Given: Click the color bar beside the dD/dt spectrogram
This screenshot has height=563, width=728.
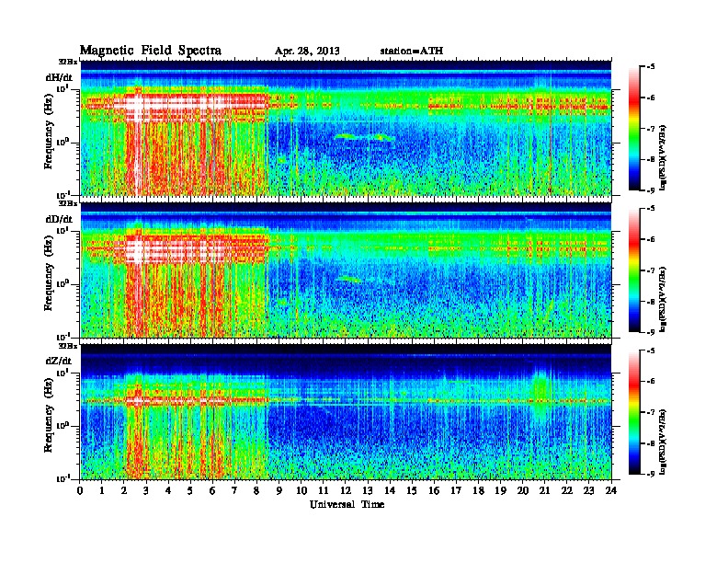Looking at the screenshot, I should coord(634,270).
